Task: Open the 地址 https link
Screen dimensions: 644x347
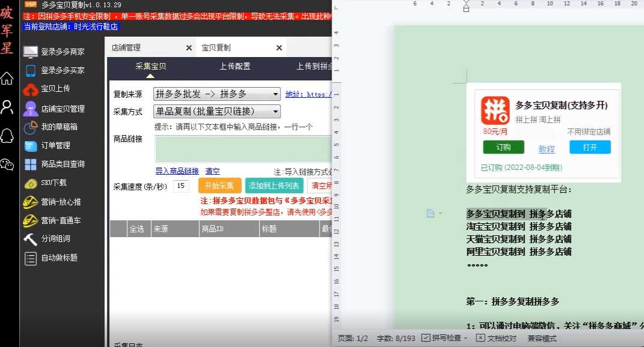Action: (x=308, y=94)
